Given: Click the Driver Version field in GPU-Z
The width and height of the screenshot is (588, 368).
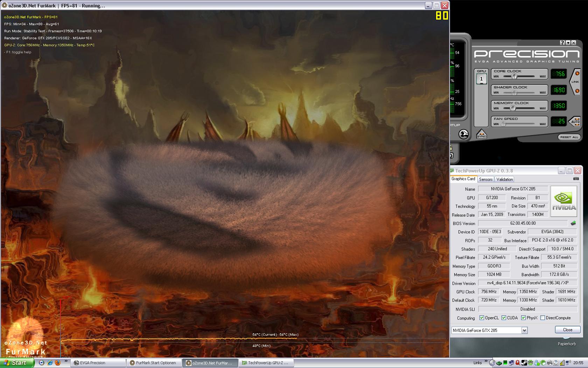Looking at the screenshot, I should (527, 283).
